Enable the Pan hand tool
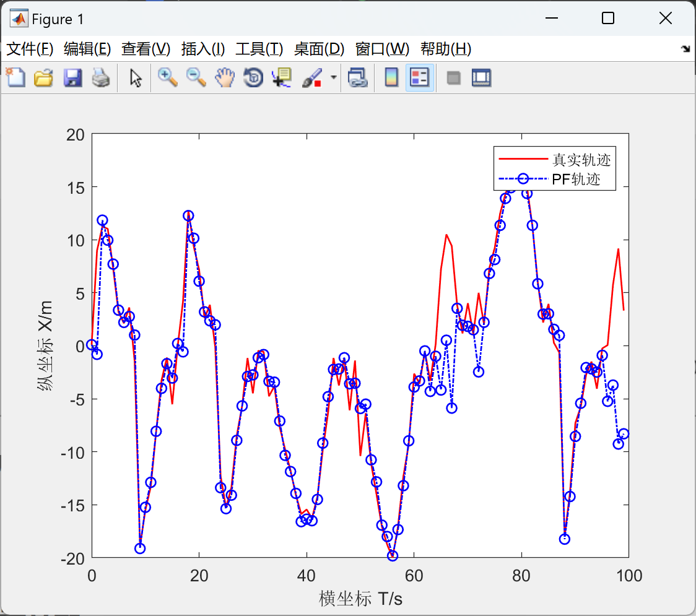696x616 pixels. [225, 77]
